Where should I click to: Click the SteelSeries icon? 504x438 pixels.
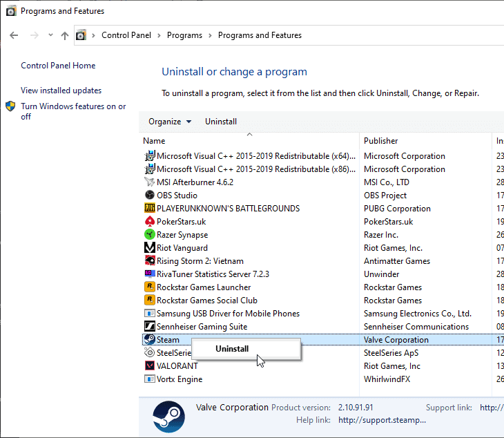point(149,353)
